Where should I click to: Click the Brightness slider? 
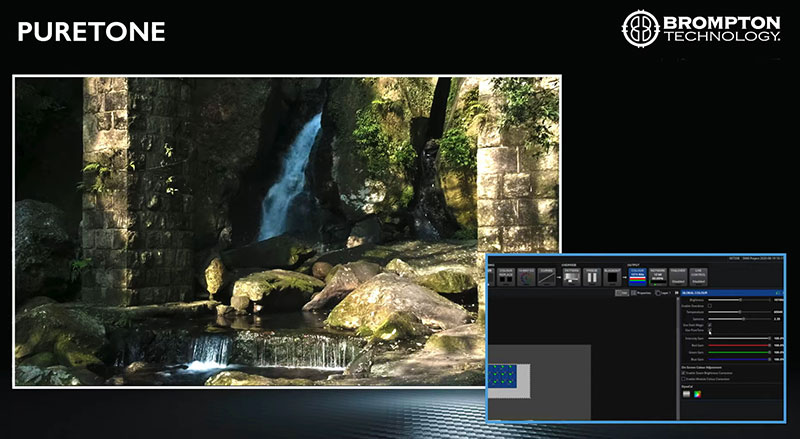point(738,300)
